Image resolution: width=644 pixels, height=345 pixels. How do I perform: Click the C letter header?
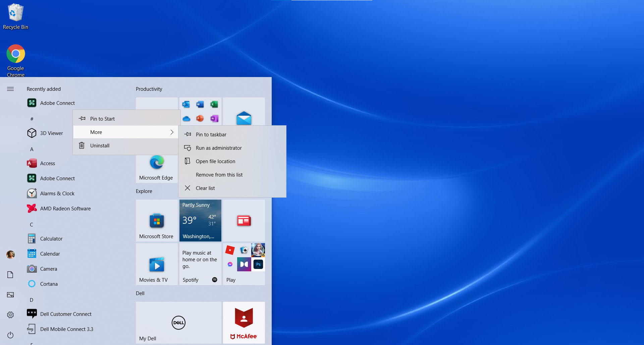[x=32, y=225]
